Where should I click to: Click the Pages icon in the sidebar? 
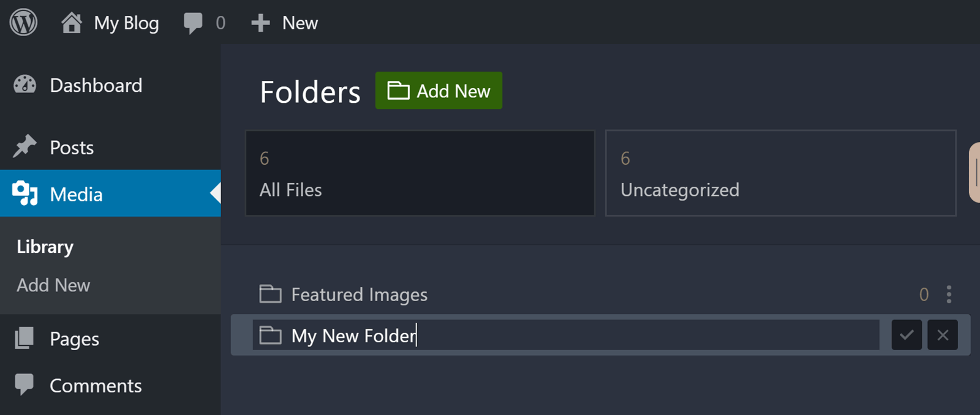click(24, 338)
